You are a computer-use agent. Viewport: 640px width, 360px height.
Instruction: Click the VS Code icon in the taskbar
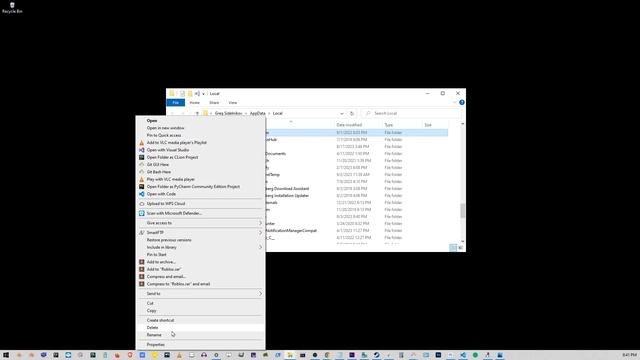tap(463, 355)
